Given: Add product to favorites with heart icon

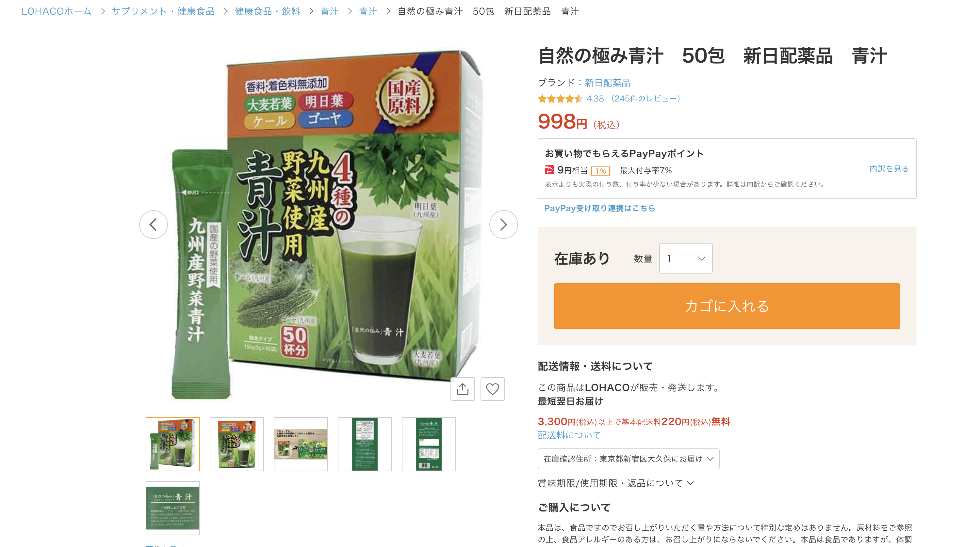Looking at the screenshot, I should (493, 389).
